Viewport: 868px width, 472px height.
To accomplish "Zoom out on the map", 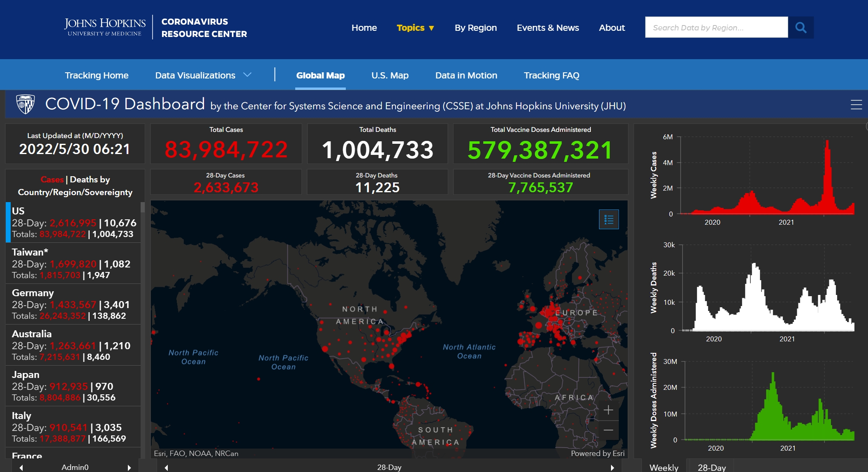I will tap(609, 430).
